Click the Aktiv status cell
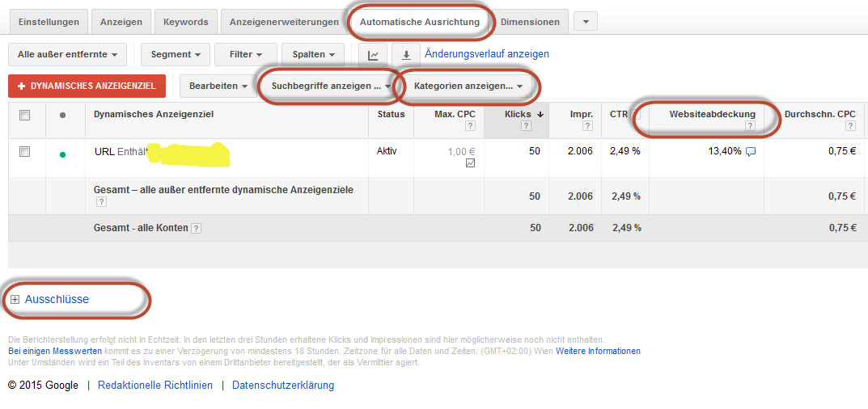 [387, 151]
